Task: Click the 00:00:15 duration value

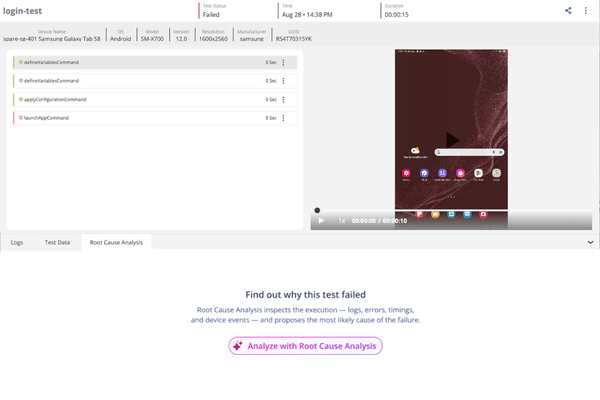Action: pos(397,15)
